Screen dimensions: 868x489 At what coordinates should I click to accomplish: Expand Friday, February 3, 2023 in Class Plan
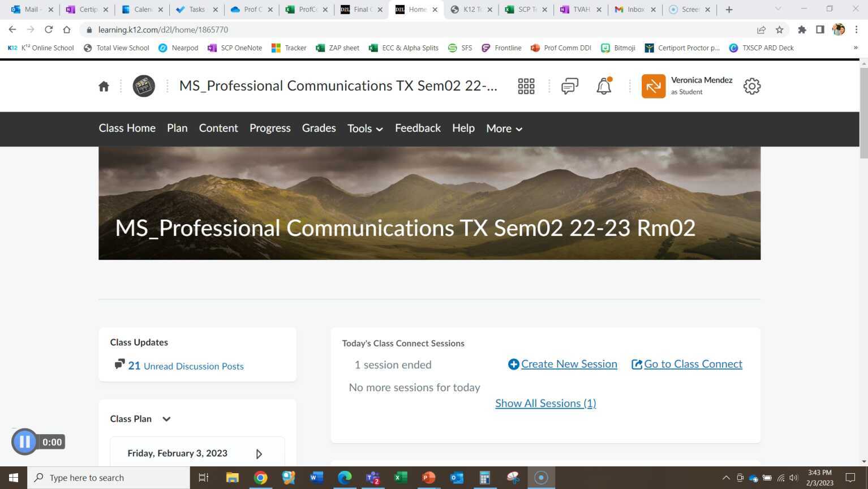pyautogui.click(x=259, y=453)
